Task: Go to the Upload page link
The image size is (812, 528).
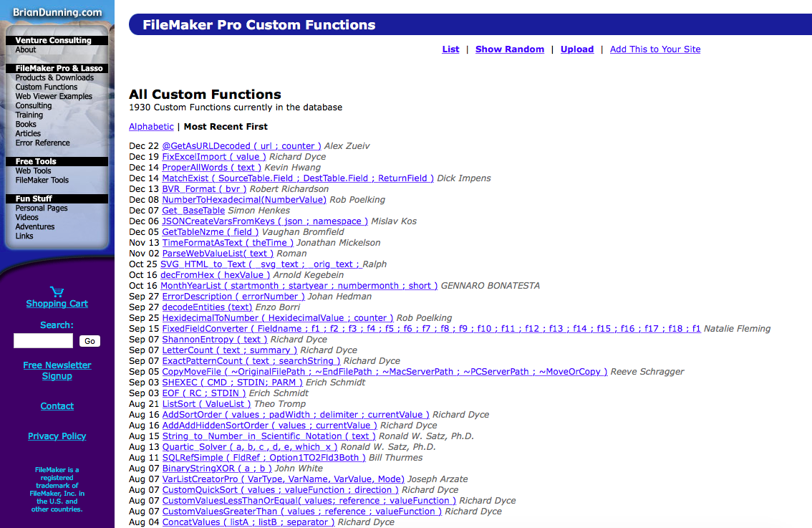Action: click(x=577, y=49)
